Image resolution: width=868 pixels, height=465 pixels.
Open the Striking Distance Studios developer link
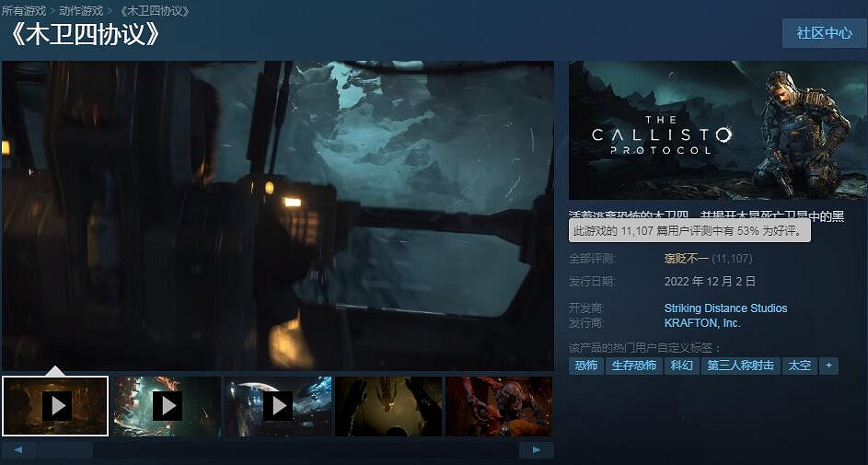pyautogui.click(x=725, y=308)
